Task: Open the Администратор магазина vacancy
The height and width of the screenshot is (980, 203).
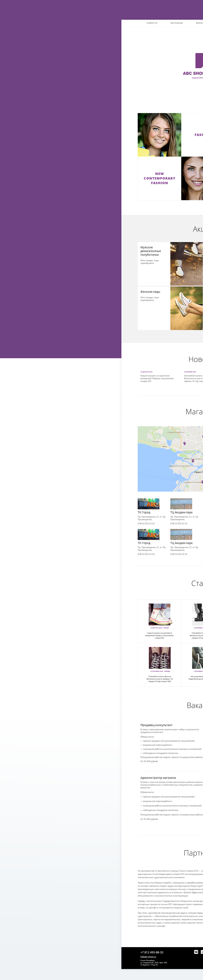Action: tap(158, 778)
